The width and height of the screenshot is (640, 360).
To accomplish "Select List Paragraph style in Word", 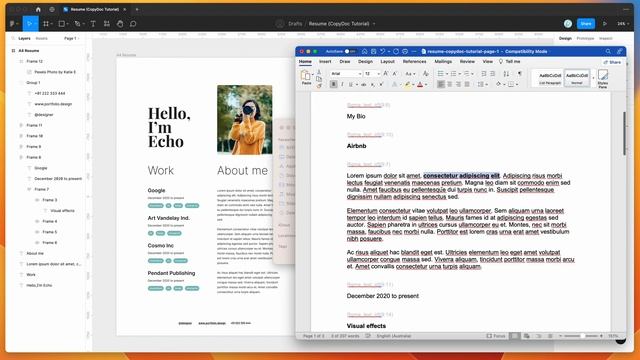I will click(550, 78).
